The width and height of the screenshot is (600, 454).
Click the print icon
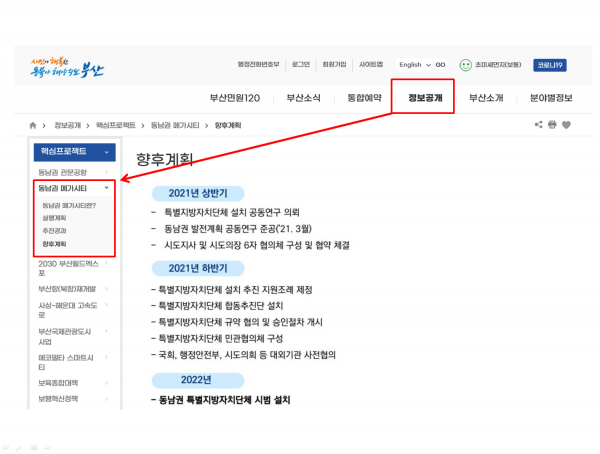552,125
